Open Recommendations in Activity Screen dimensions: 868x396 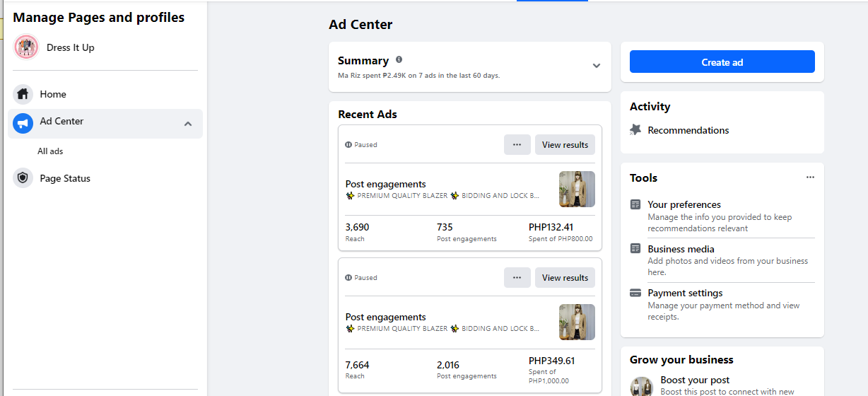[x=688, y=130]
